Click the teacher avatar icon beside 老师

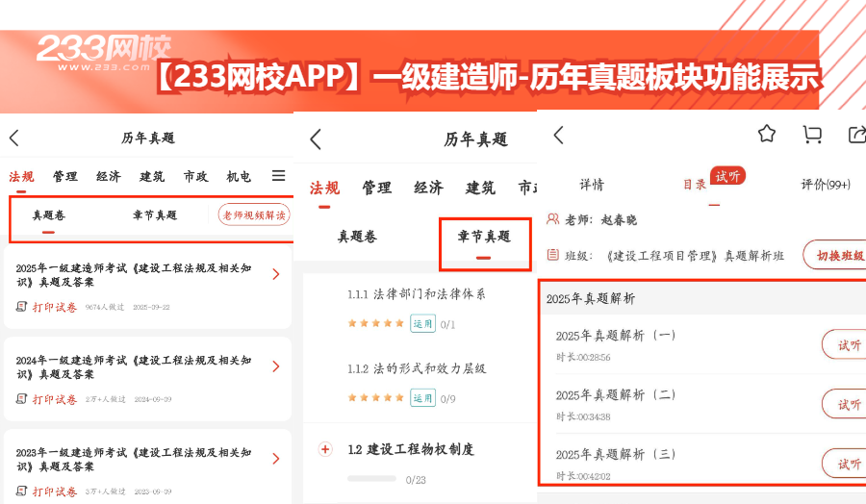coord(552,219)
